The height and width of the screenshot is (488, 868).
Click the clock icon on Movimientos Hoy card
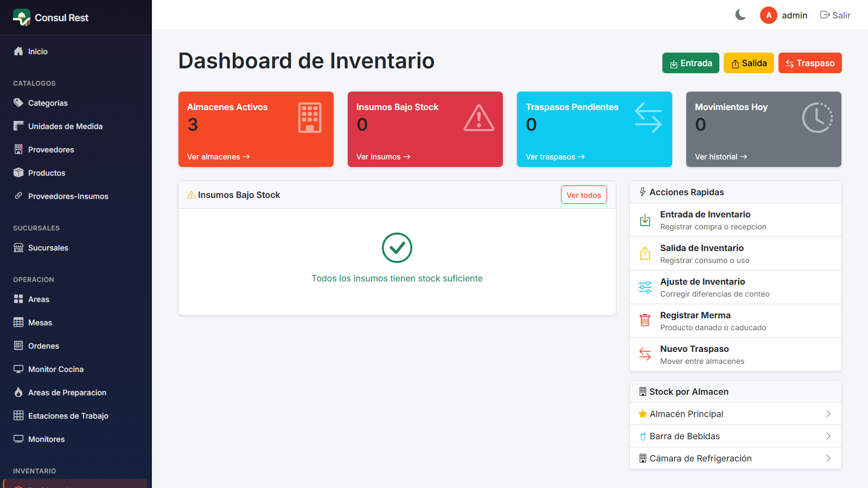[x=818, y=118]
